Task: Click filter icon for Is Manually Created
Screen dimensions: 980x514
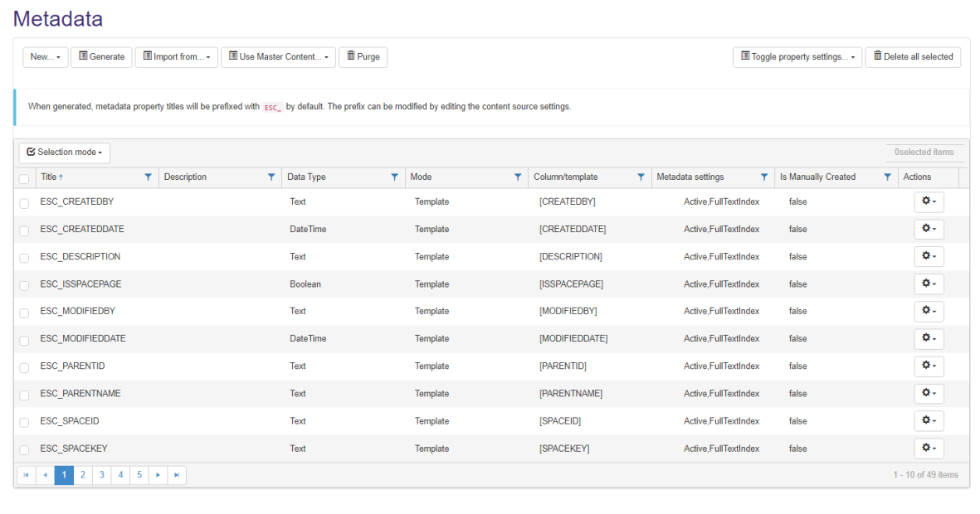Action: pos(887,177)
